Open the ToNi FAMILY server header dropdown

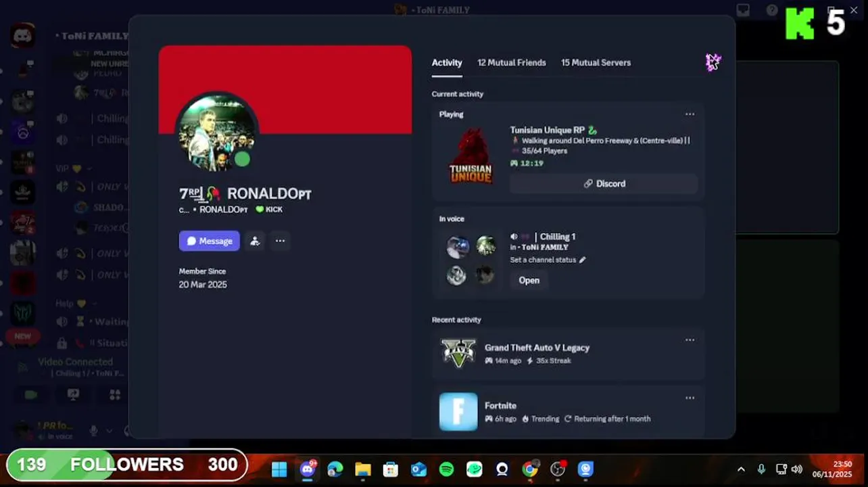92,36
